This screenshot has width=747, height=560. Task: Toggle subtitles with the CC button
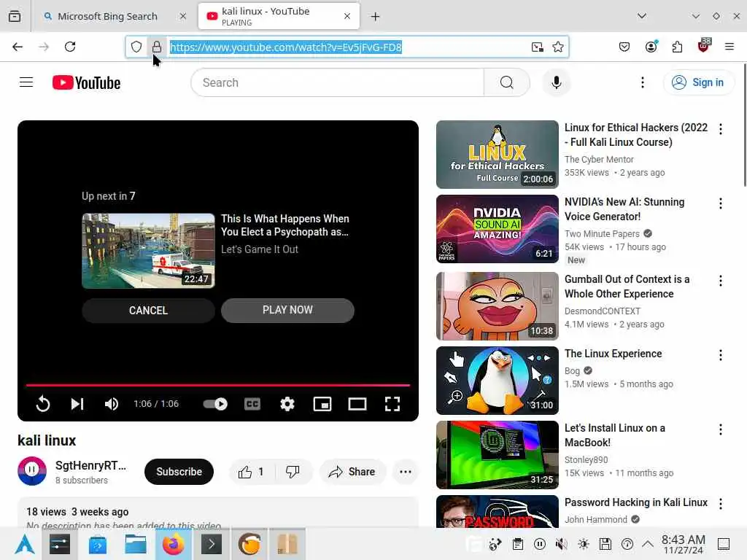point(252,404)
